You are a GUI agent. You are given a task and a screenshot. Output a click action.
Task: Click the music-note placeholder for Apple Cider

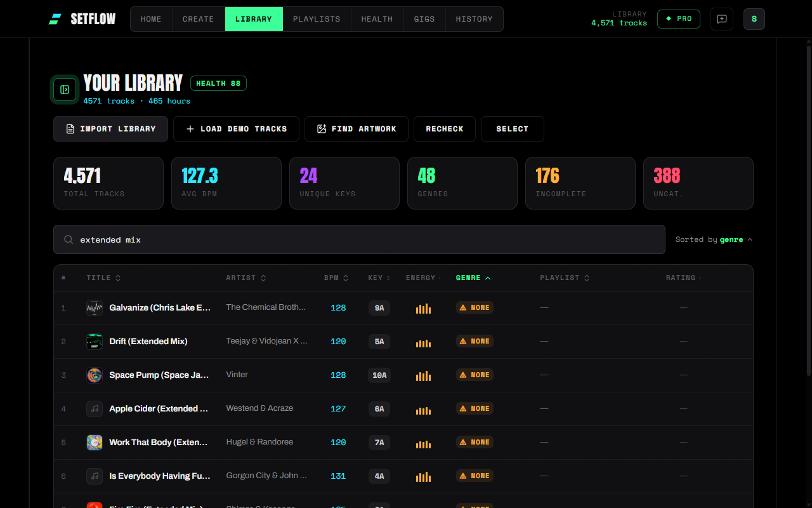pos(95,409)
